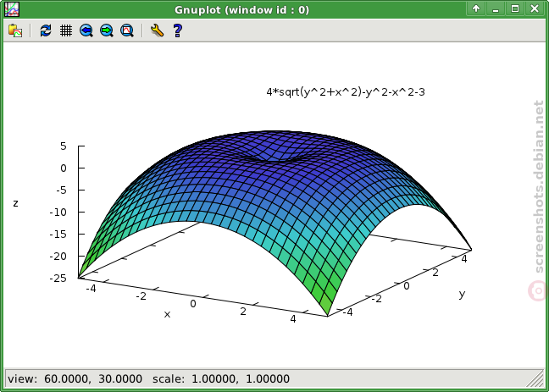This screenshot has height=392, width=549.
Task: Click the view angle status text
Action: tap(75, 378)
